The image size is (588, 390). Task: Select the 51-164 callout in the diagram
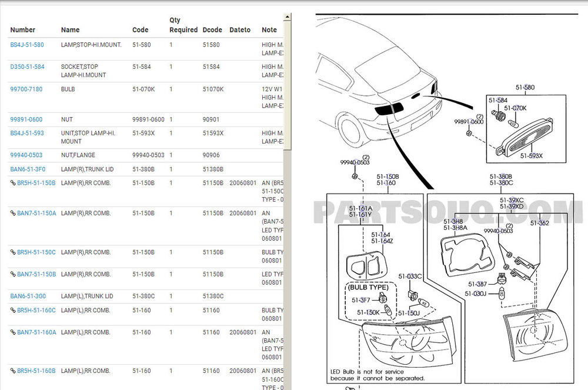click(x=380, y=235)
